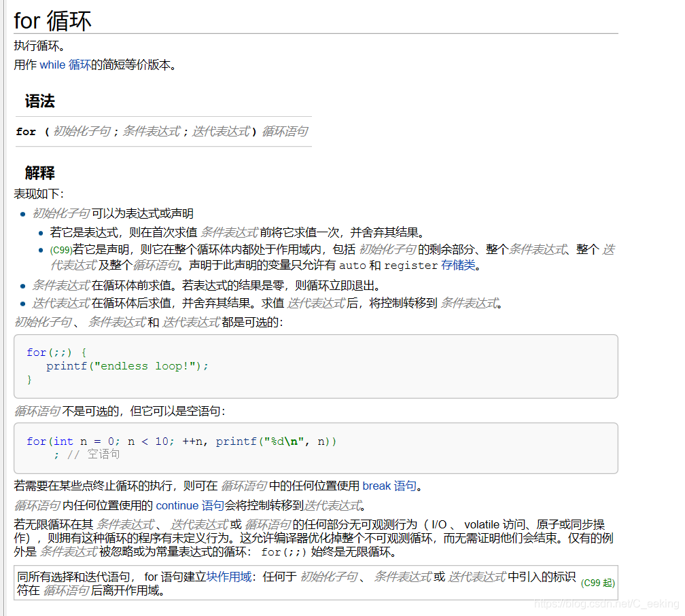Click the printf("endless loop!") code line
This screenshot has height=616, width=685.
click(x=127, y=366)
